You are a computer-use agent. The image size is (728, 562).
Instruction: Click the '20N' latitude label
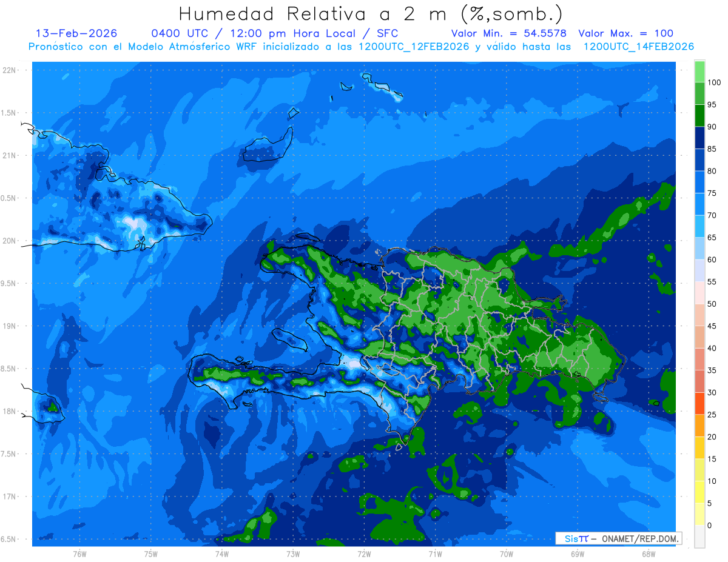coord(8,241)
